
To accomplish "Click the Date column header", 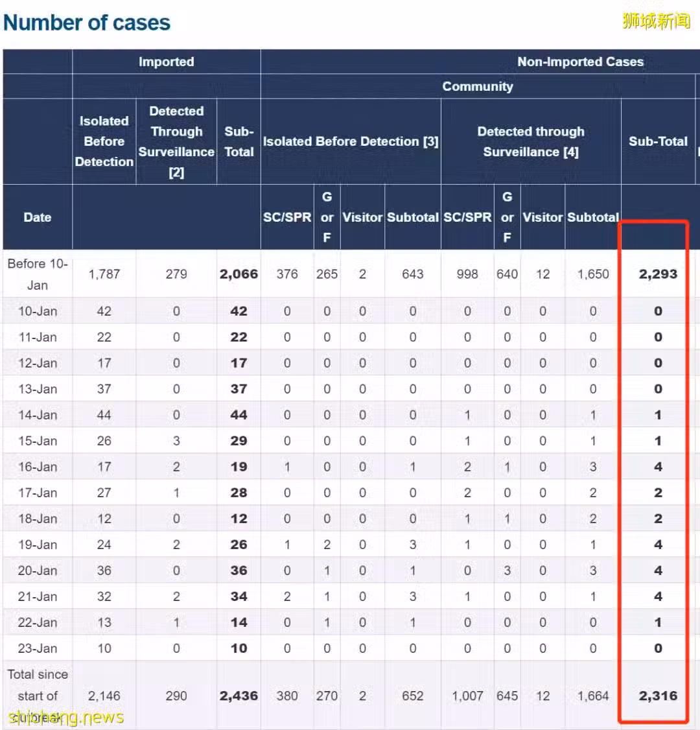I will pos(38,217).
